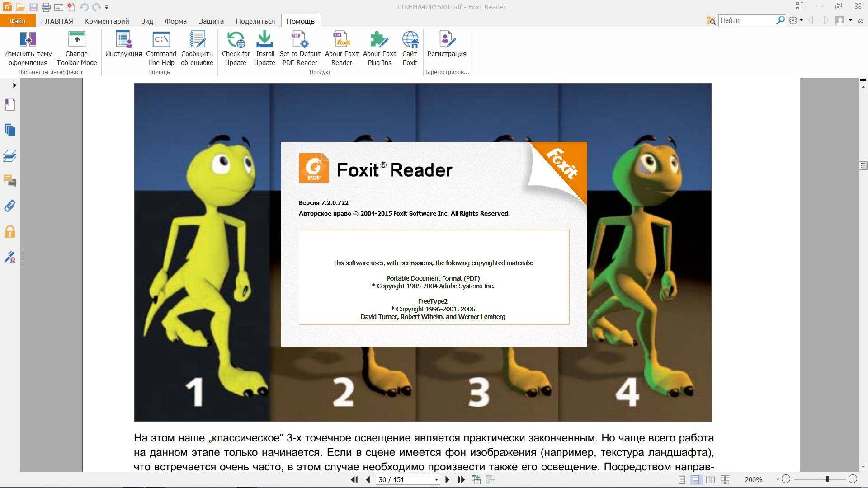This screenshot has height=488, width=868.
Task: Click inside the Найти search field
Action: click(x=747, y=20)
